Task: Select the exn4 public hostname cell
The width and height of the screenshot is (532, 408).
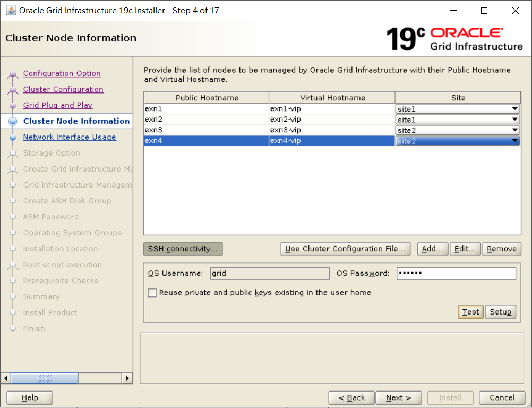Action: click(x=207, y=141)
